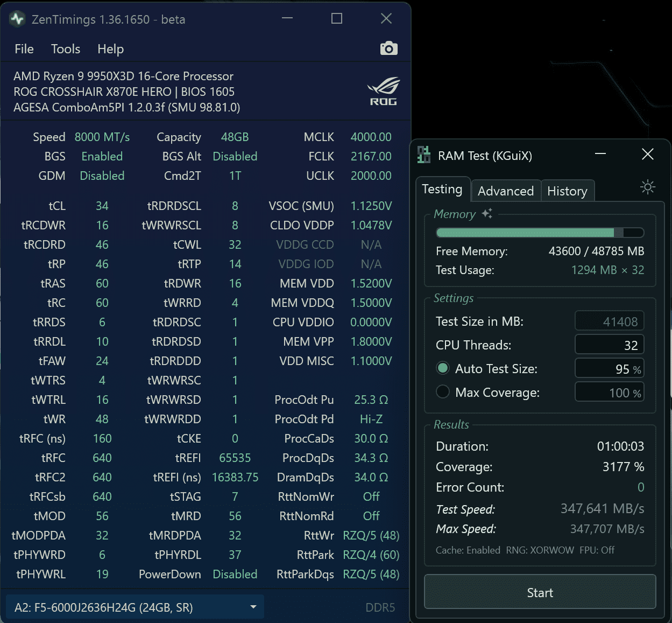
Task: Select the Auto Test Size radio button
Action: tap(443, 368)
